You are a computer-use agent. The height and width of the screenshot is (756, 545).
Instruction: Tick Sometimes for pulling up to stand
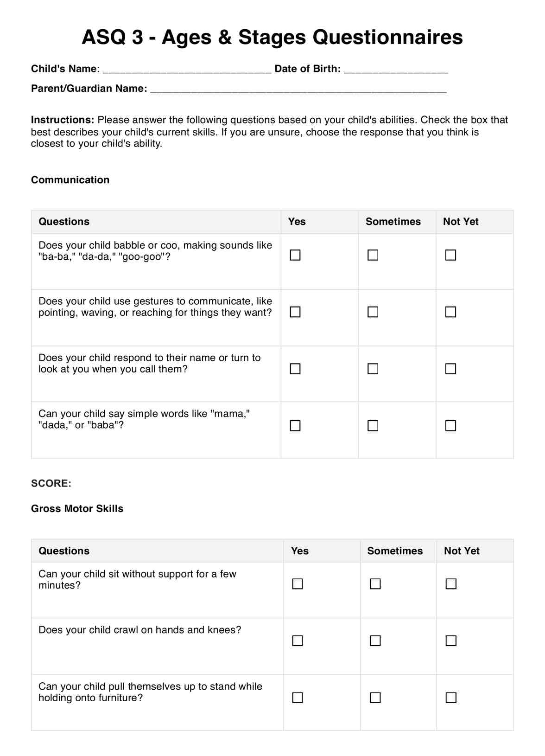[x=375, y=698]
